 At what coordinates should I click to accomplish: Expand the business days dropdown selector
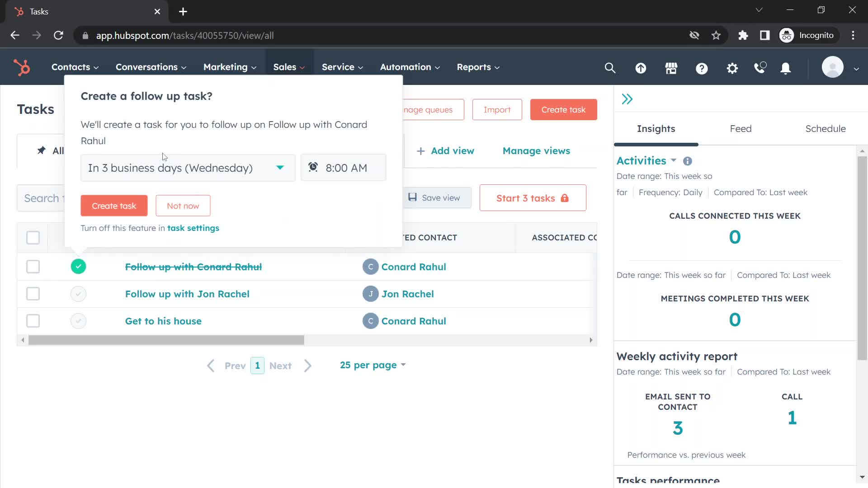tap(280, 168)
